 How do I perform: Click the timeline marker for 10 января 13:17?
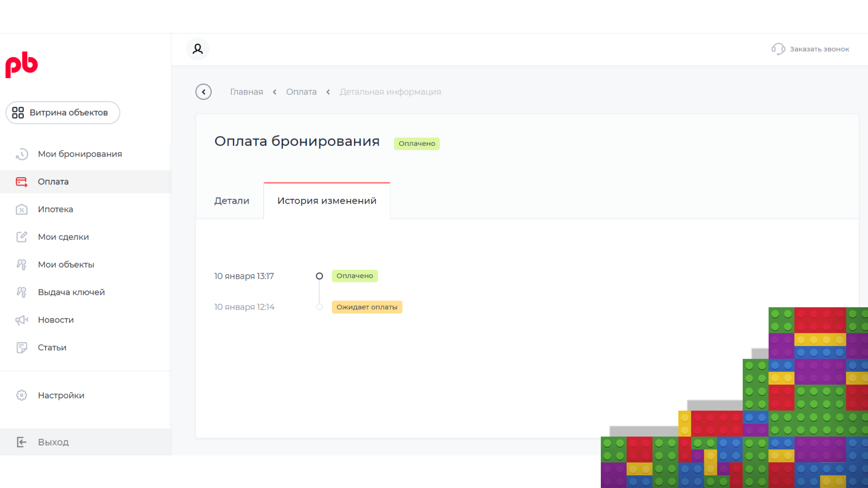319,276
